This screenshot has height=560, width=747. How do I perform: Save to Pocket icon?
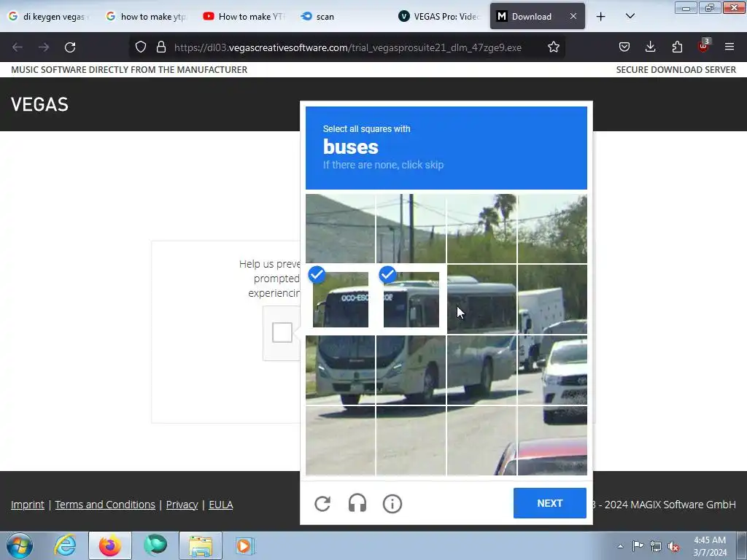[624, 47]
